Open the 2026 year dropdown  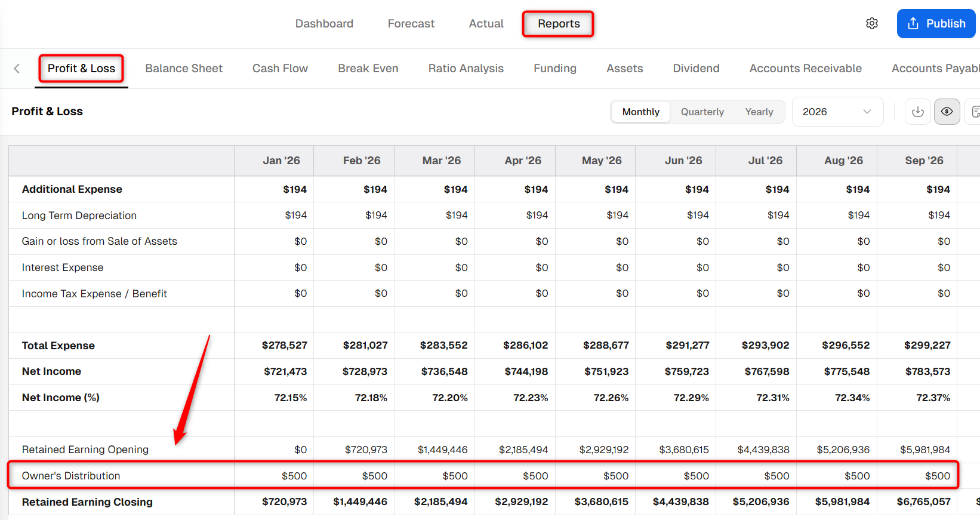click(837, 112)
